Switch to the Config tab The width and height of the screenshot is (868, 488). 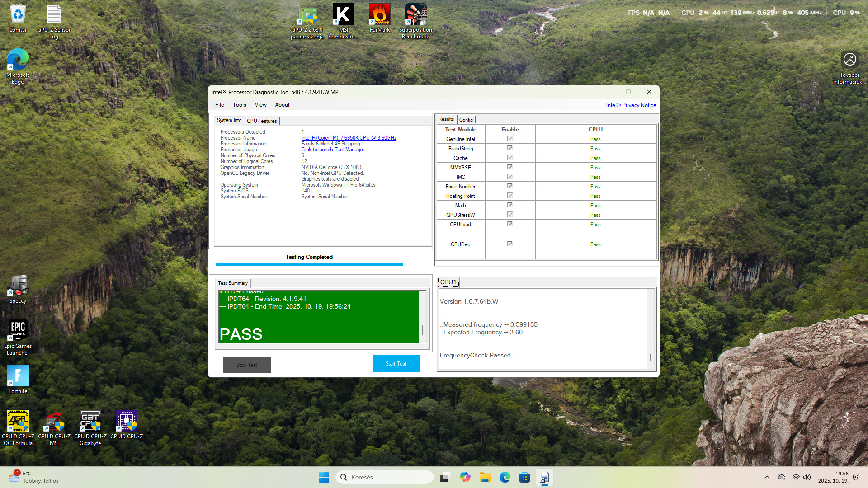[x=466, y=120]
